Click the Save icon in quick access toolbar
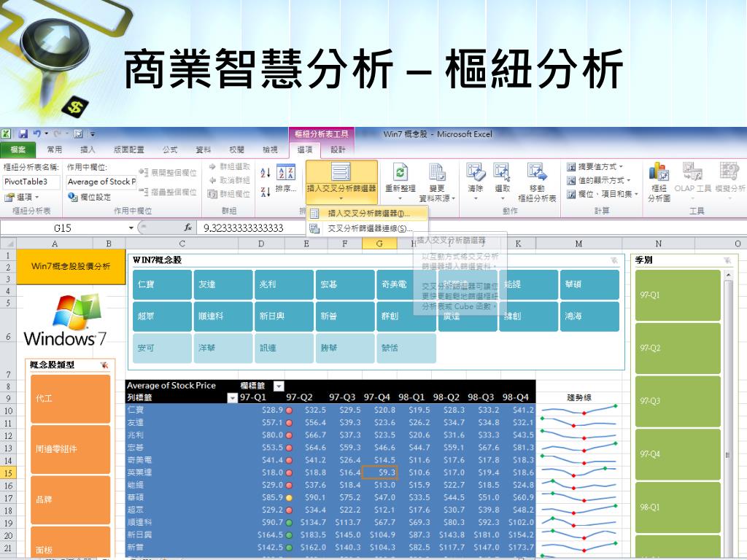The width and height of the screenshot is (747, 560). [x=23, y=134]
